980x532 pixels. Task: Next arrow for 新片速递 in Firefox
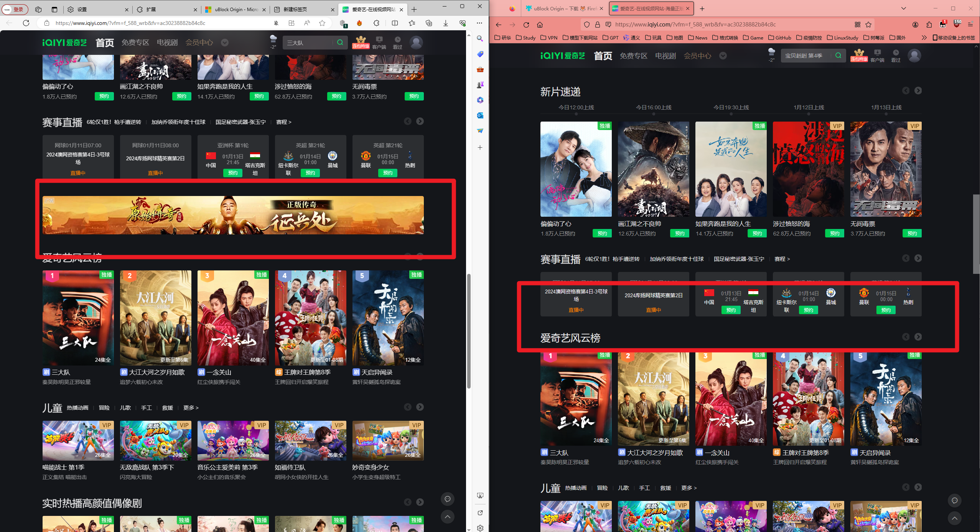[918, 91]
